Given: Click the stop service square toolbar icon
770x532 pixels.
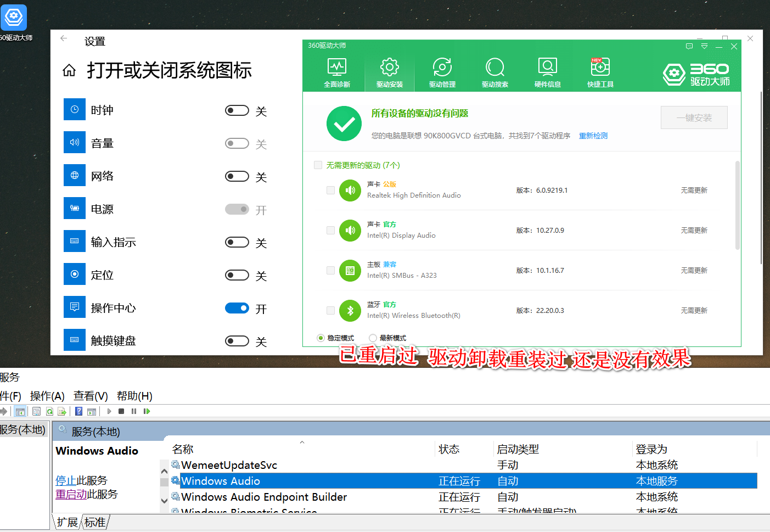Looking at the screenshot, I should tap(121, 411).
